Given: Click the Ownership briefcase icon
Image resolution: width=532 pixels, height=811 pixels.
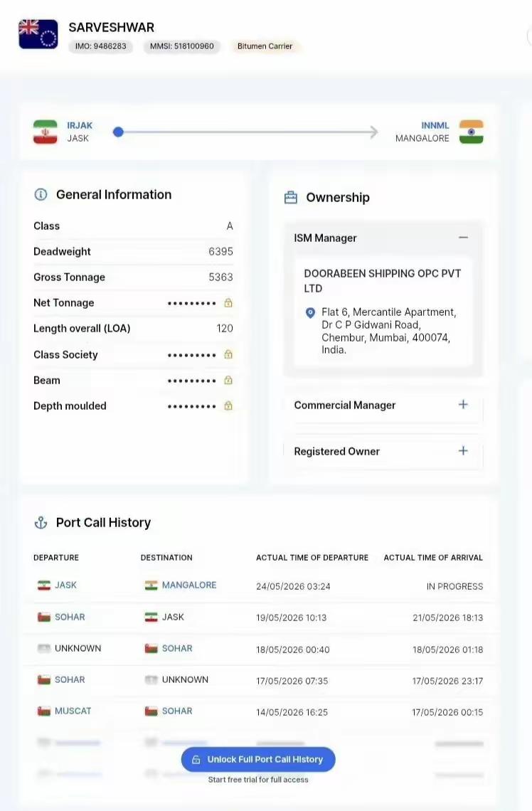Looking at the screenshot, I should pos(291,198).
